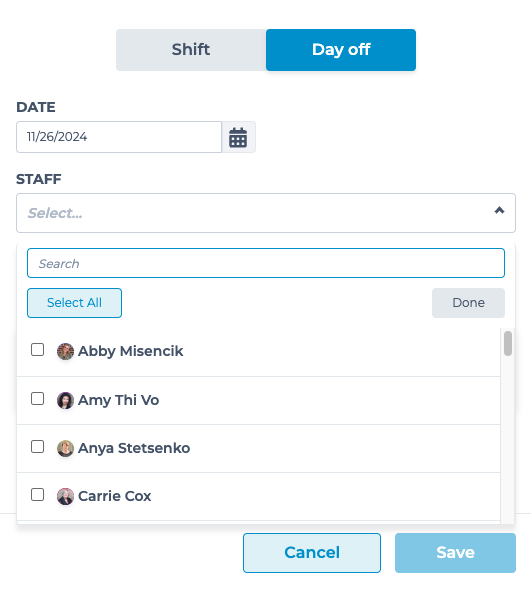Click Done in the staff list
531x602 pixels.
click(x=468, y=303)
